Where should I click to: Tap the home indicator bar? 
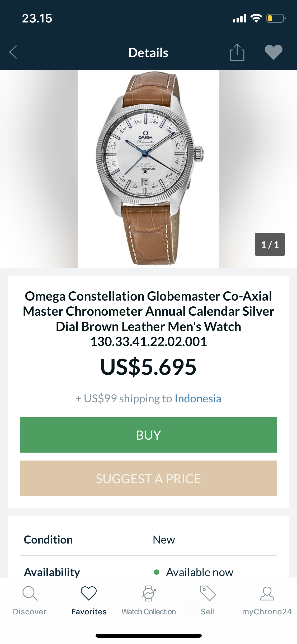tap(148, 636)
